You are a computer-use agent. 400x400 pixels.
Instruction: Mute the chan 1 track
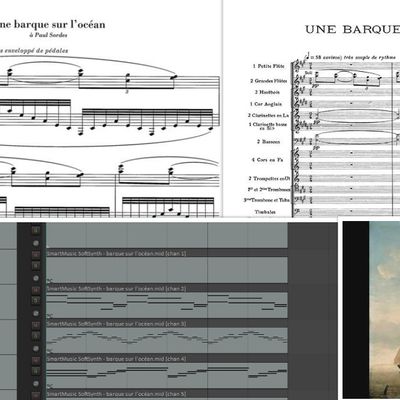(x=36, y=255)
